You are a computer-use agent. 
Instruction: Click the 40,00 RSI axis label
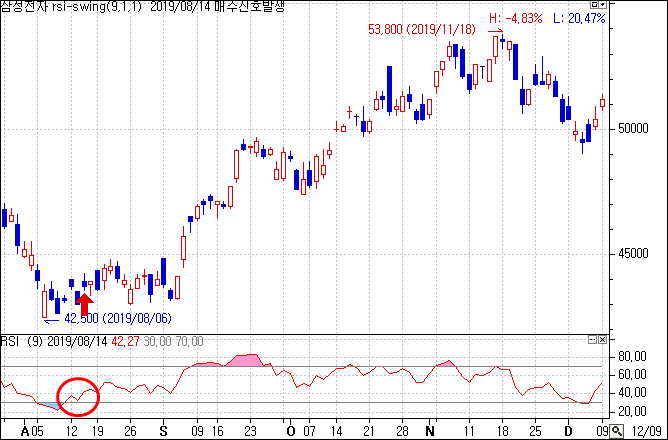pos(632,392)
